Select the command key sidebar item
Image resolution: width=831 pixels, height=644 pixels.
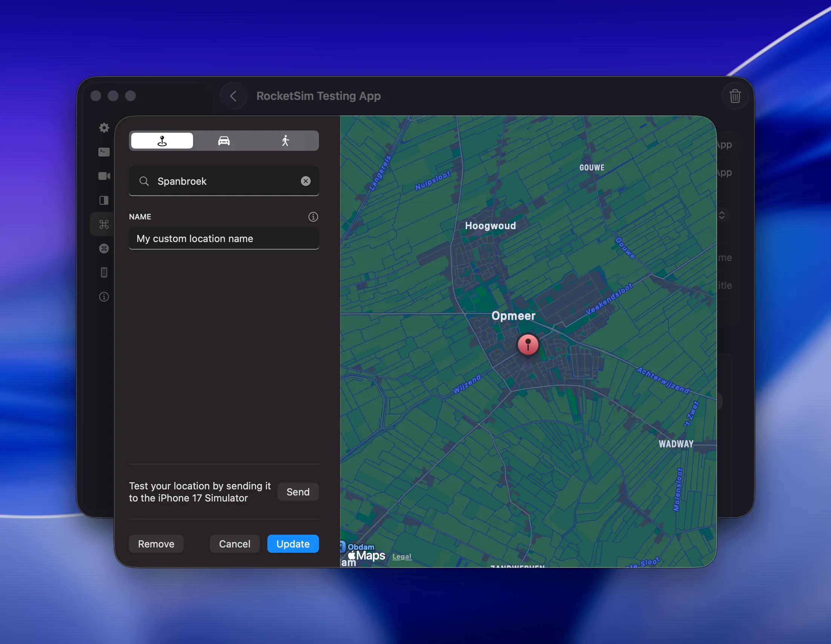[104, 224]
